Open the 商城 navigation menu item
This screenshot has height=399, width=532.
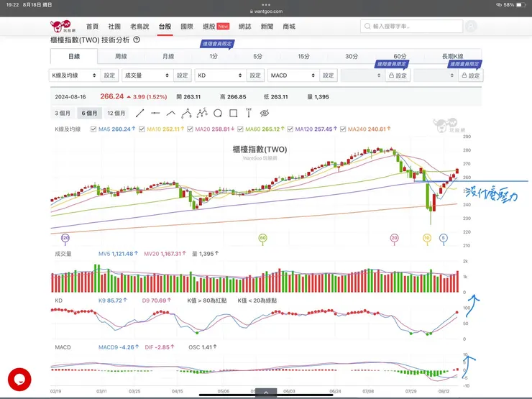pos(289,27)
